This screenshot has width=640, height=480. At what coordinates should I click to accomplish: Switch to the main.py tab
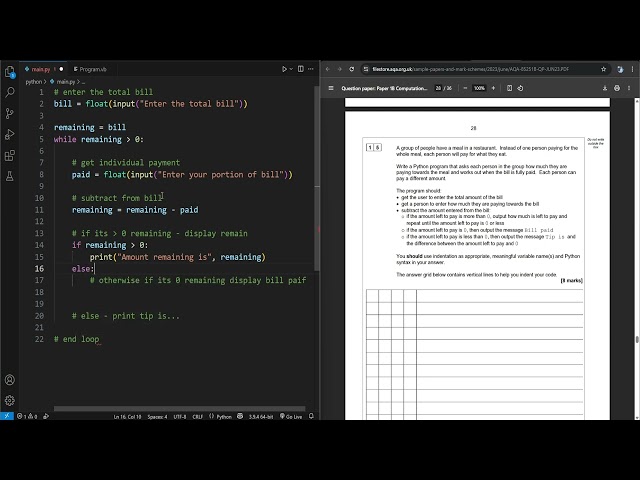(x=40, y=69)
